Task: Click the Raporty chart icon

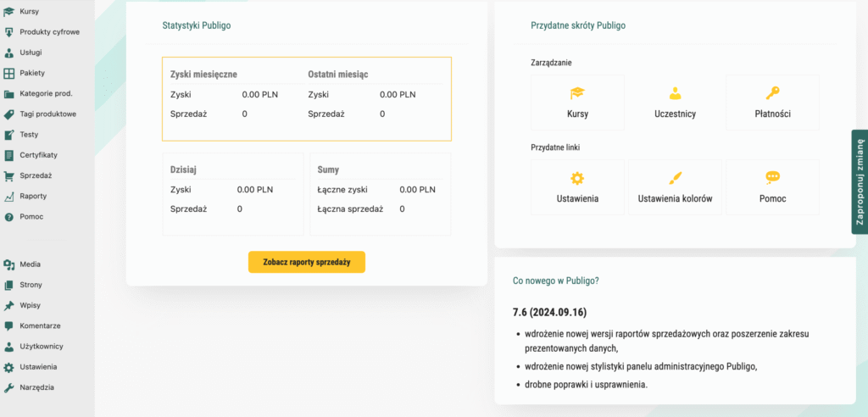Action: tap(8, 196)
